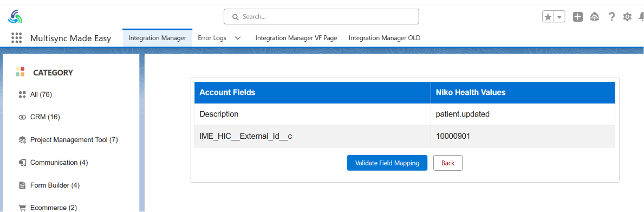Click the CRM linked rings icon
This screenshot has width=644, height=212.
[22, 118]
